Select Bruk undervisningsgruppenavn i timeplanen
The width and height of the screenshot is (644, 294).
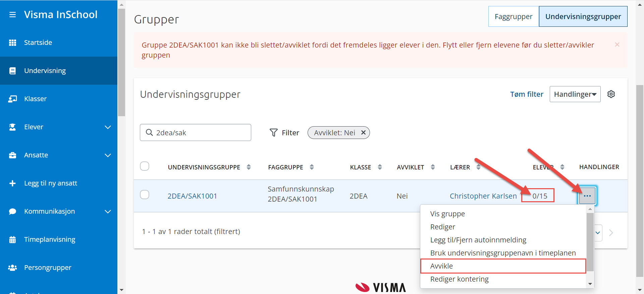click(x=503, y=253)
